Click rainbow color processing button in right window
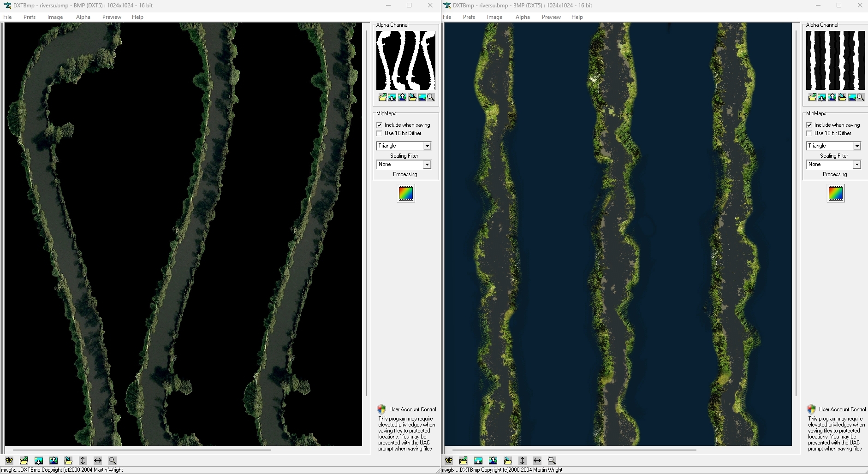Viewport: 868px width, 474px height. pos(836,193)
